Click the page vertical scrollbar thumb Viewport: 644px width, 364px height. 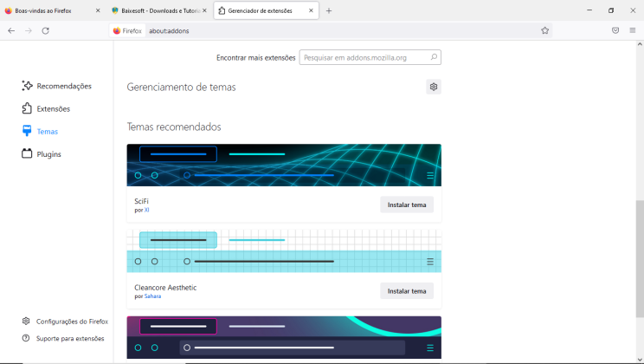(x=640, y=259)
